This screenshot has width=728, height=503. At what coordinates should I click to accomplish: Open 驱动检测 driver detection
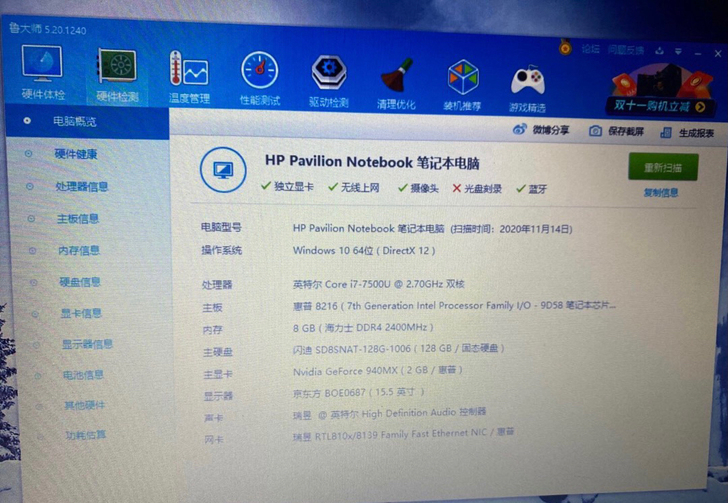(329, 81)
